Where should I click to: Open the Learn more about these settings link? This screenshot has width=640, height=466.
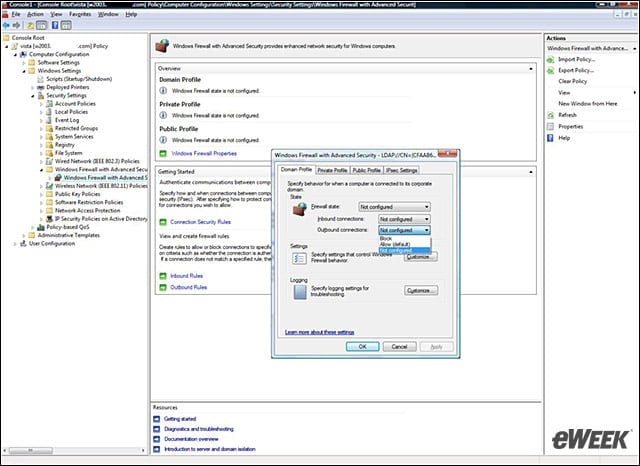click(x=319, y=332)
